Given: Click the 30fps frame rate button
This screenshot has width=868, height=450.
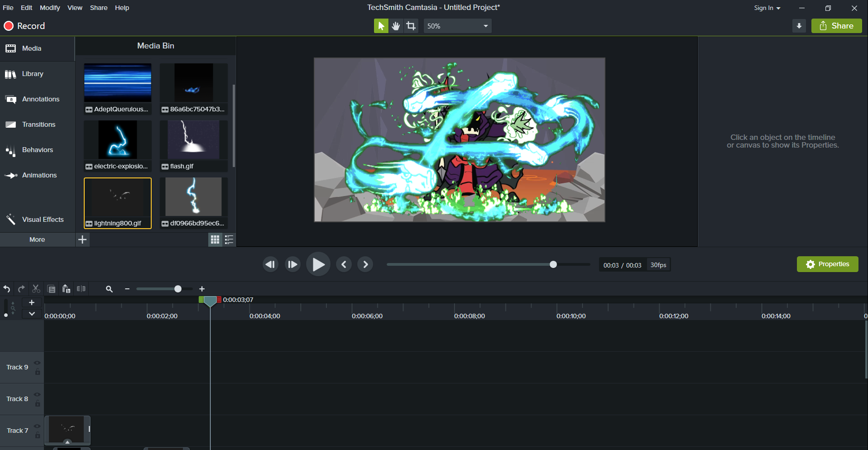Looking at the screenshot, I should pos(658,265).
